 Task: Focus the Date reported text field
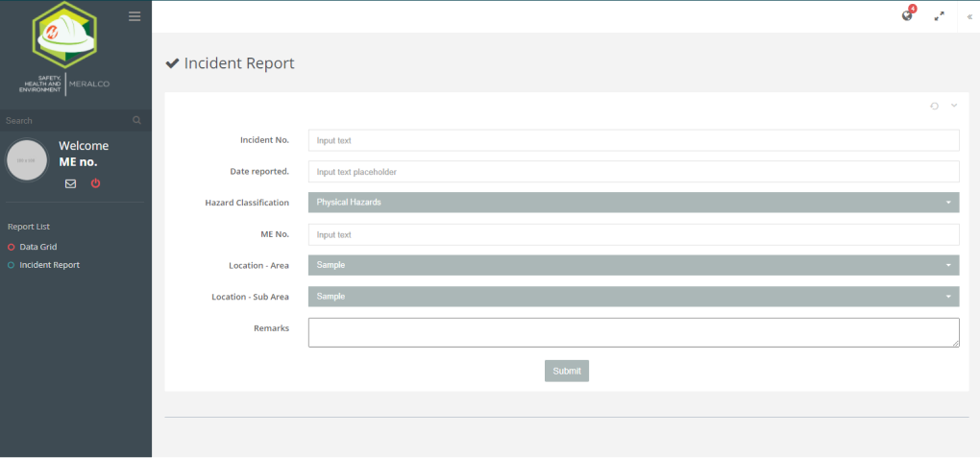click(633, 172)
